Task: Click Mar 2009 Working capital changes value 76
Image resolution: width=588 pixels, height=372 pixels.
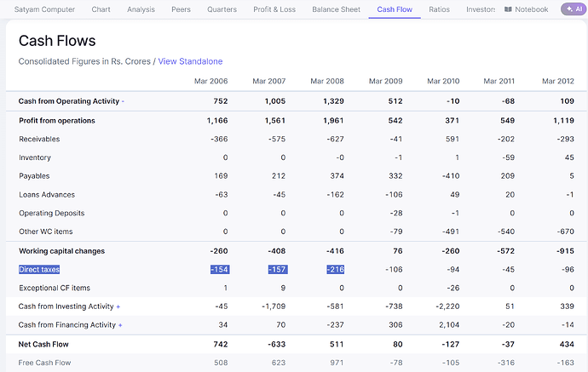Action: (x=398, y=251)
